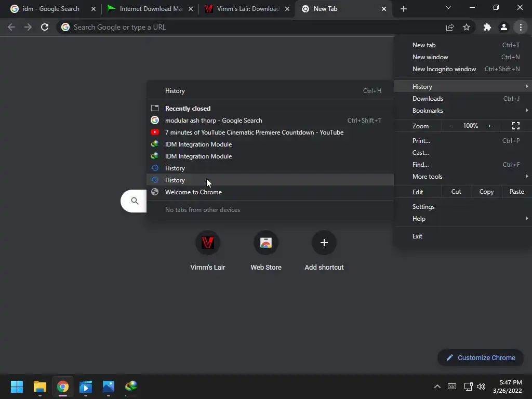This screenshot has width=532, height=399.
Task: Reopen modular ash thorp Google Search
Action: click(x=270, y=121)
